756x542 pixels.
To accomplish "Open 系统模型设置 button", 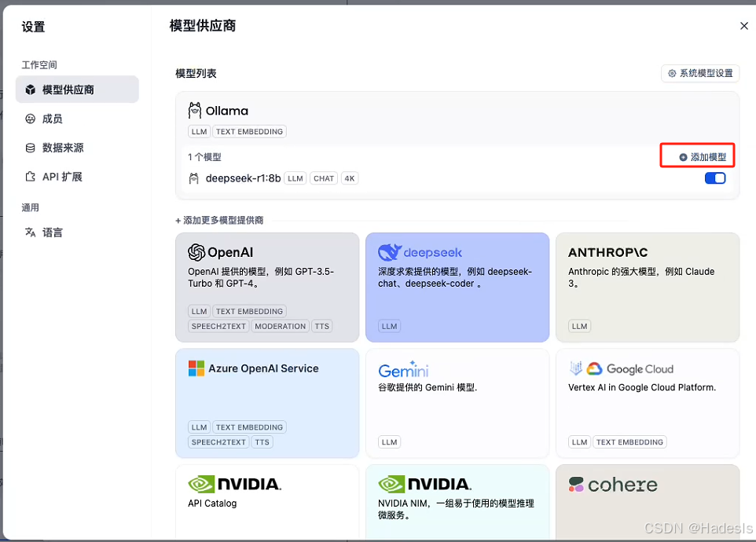I will tap(700, 73).
